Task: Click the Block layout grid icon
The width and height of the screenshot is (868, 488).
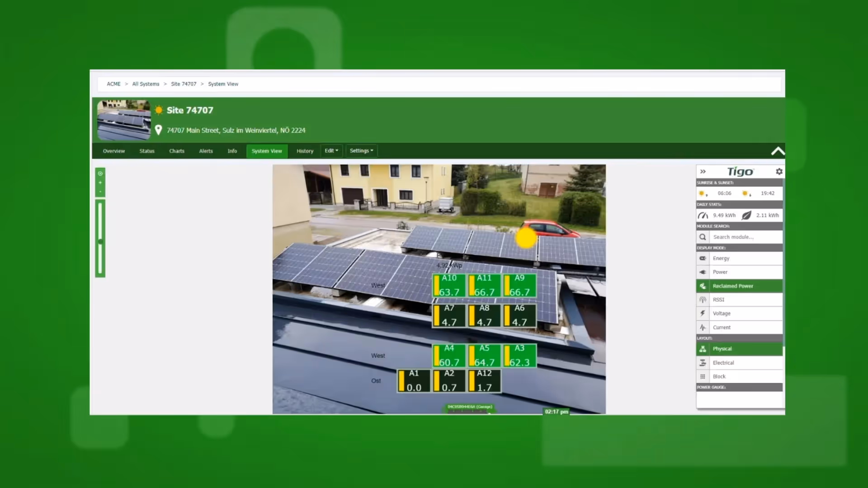Action: coord(703,376)
